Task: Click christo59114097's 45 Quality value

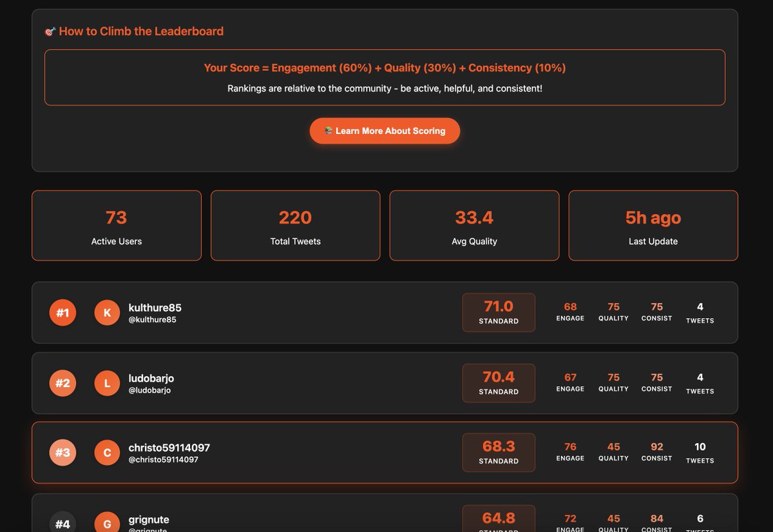Action: (x=613, y=447)
